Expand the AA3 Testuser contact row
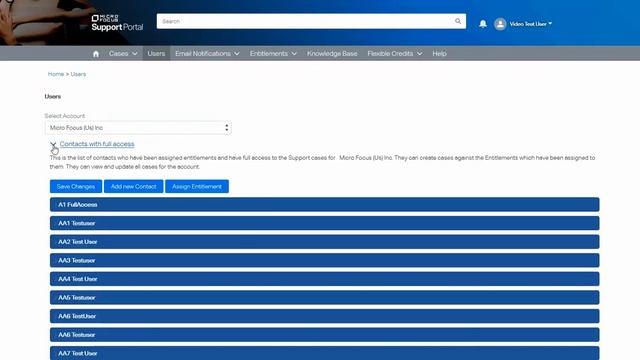Screen dimensions: 640x360 (x=324, y=260)
